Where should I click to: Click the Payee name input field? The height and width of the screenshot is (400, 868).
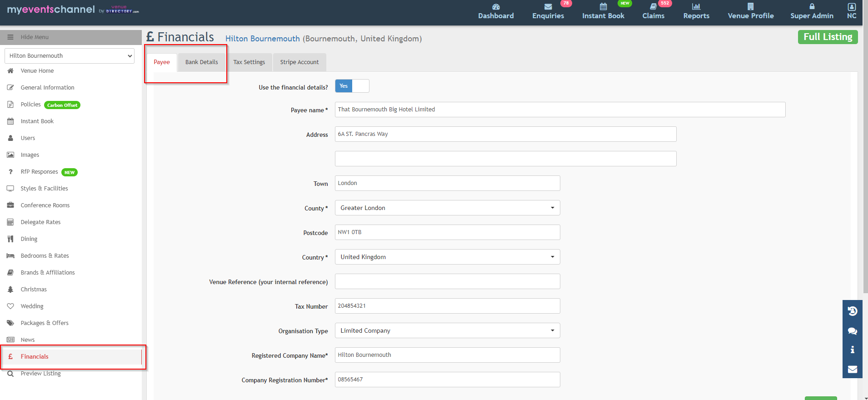560,110
